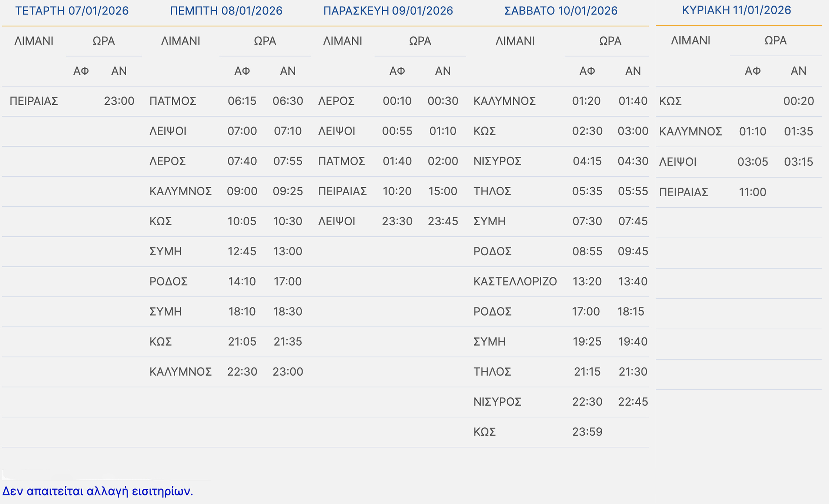Screen dimensions: 829x504
Task: Click the ΛΙΜΑΝΙ column header under Sunday
Action: 690,40
